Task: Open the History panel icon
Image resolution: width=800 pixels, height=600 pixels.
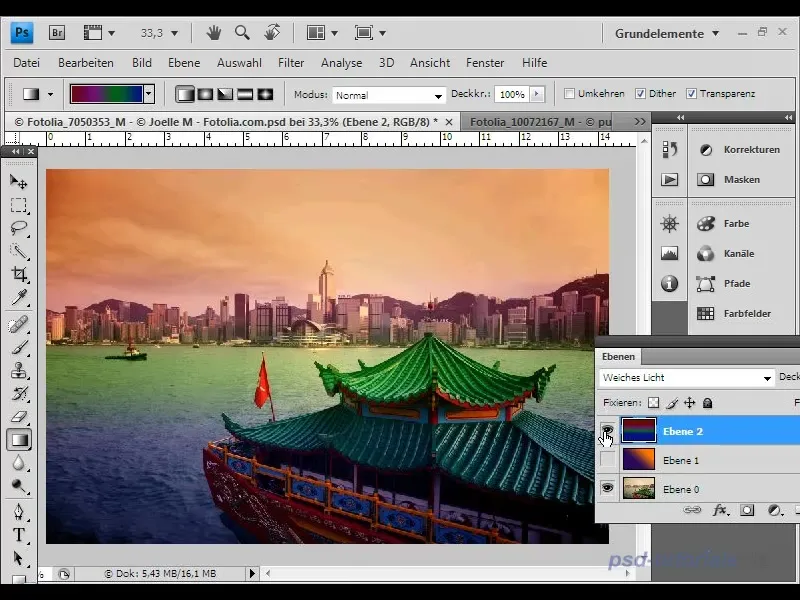Action: [x=669, y=149]
